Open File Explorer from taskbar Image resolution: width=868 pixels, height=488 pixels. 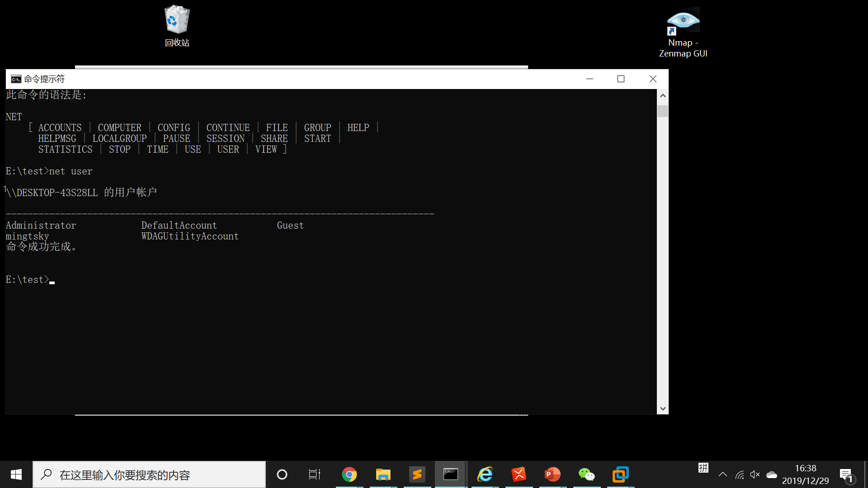click(383, 474)
